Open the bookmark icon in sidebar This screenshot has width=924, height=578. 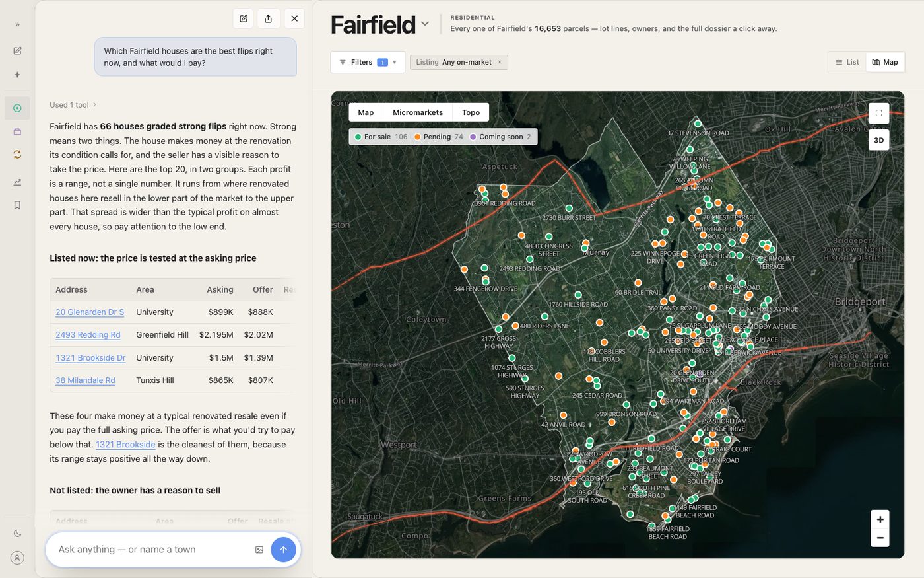tap(17, 205)
